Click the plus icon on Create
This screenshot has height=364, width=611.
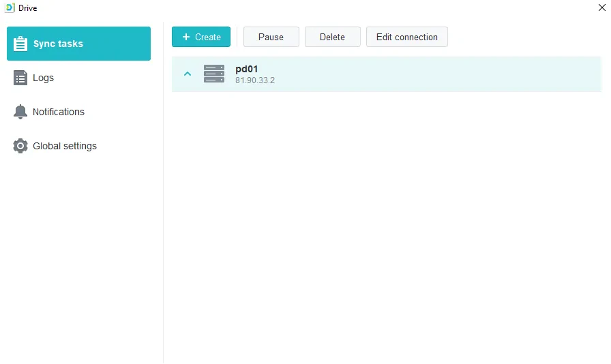point(186,37)
